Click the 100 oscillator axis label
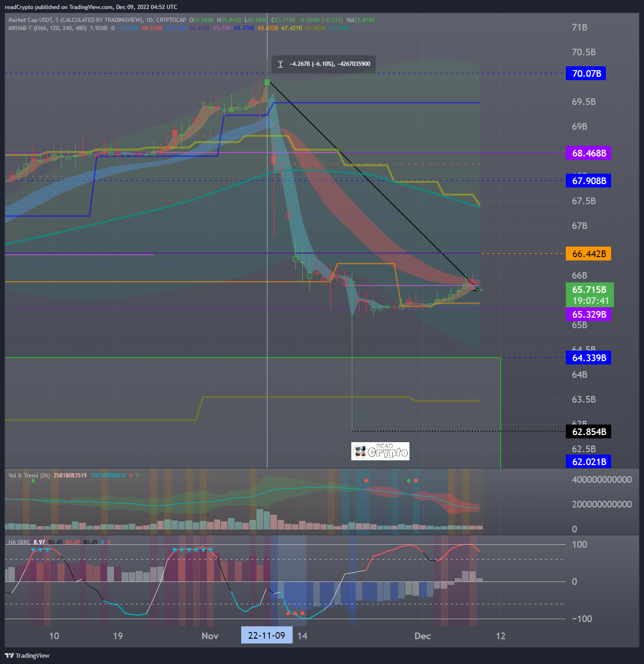644x664 pixels. (x=579, y=544)
